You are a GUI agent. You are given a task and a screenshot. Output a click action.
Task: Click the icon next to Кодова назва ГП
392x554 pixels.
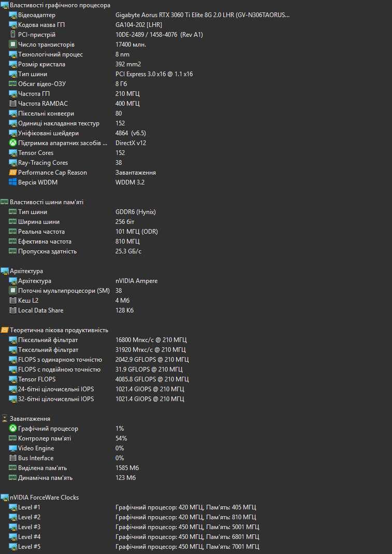13,25
